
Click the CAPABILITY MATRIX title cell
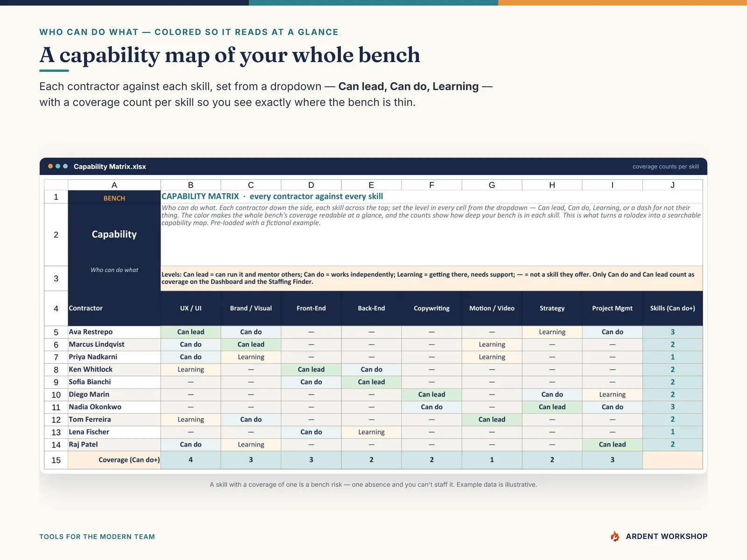[x=432, y=196]
